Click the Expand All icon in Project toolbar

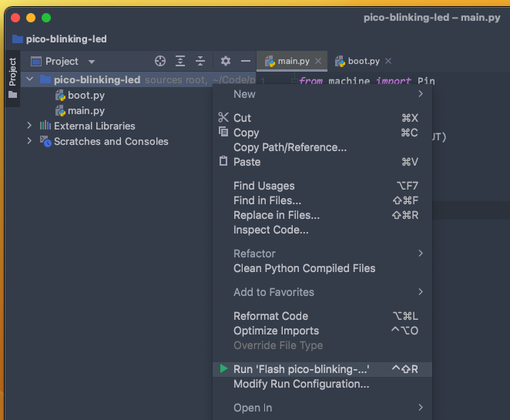pos(180,61)
